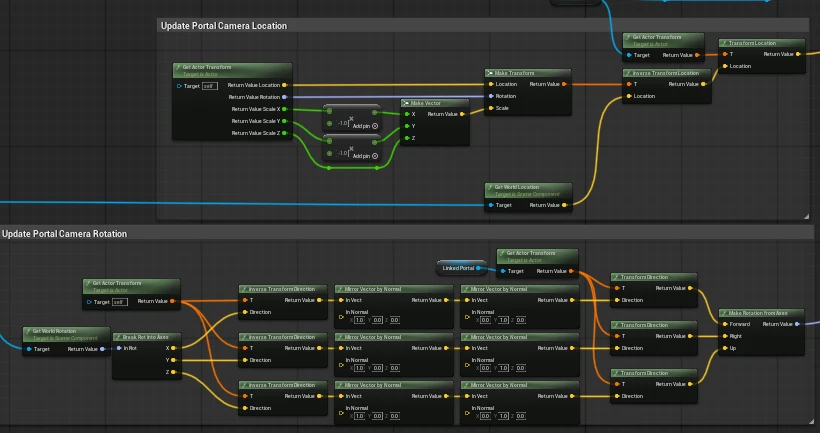
Task: Click the Scale input pin on Make Transform
Action: click(x=491, y=108)
